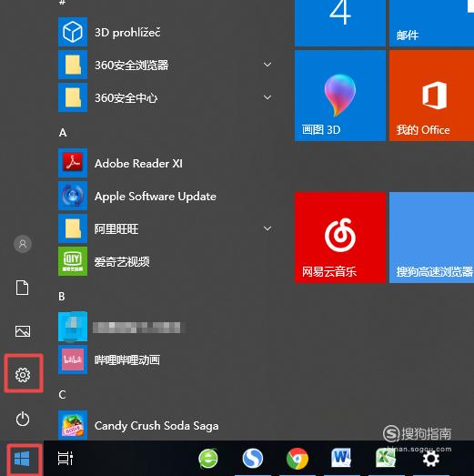Open the blurred app under B

click(166, 327)
